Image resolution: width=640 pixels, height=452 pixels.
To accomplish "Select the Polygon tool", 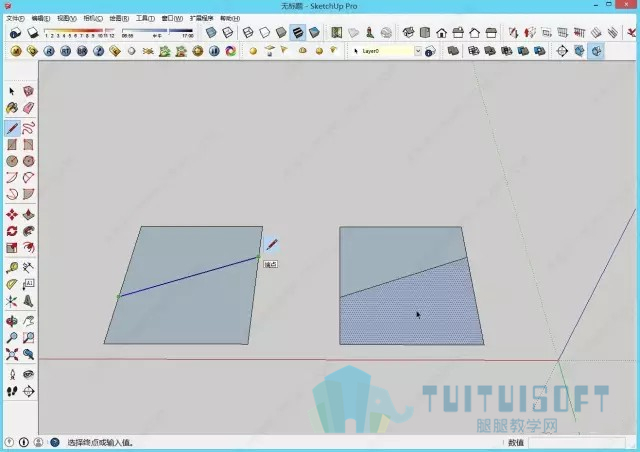I will tap(28, 161).
